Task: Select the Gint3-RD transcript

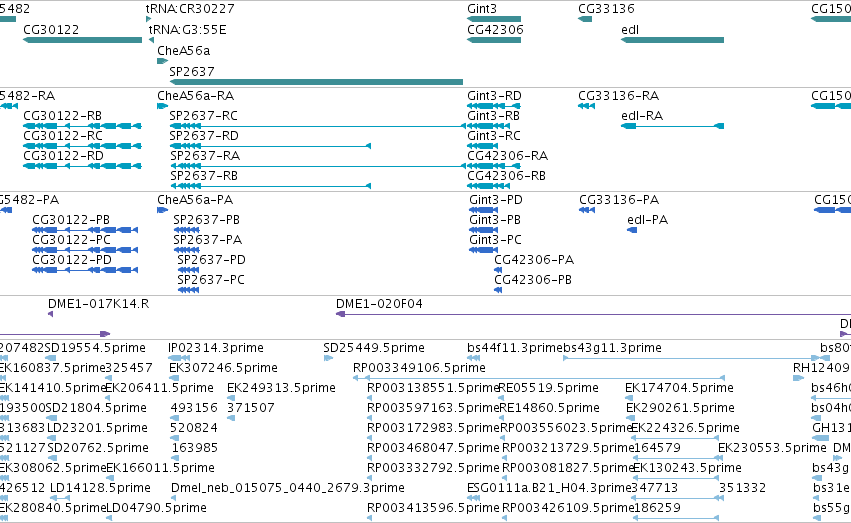Action: pos(494,106)
